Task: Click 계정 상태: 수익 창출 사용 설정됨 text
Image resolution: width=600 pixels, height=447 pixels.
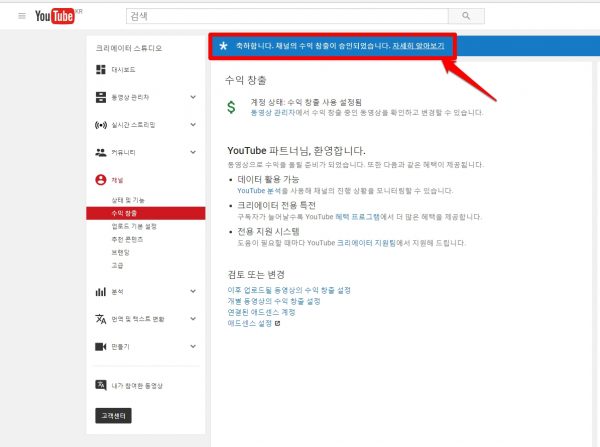Action: 306,102
